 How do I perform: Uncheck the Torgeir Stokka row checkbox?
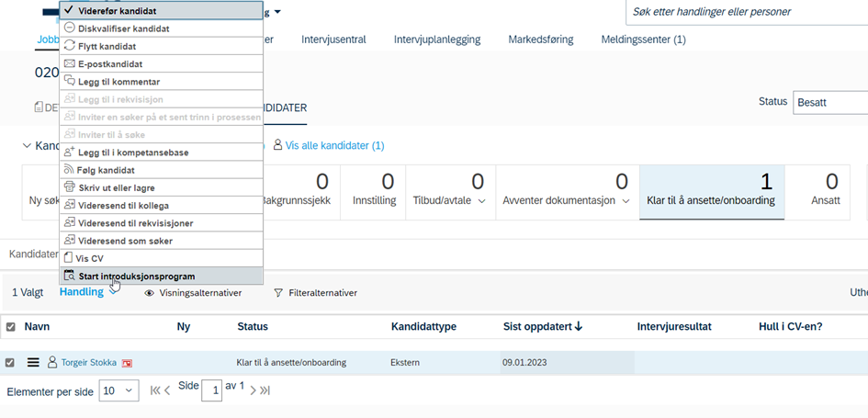(x=9, y=363)
